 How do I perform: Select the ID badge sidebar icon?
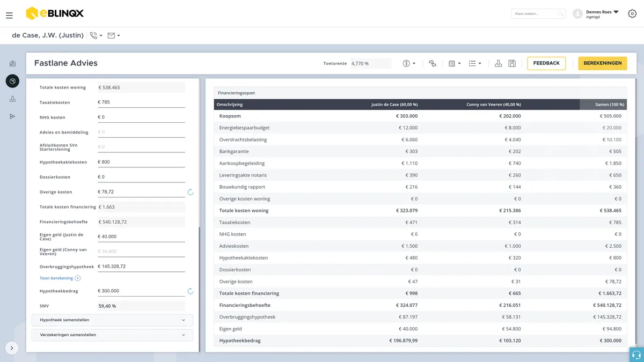pos(12,64)
